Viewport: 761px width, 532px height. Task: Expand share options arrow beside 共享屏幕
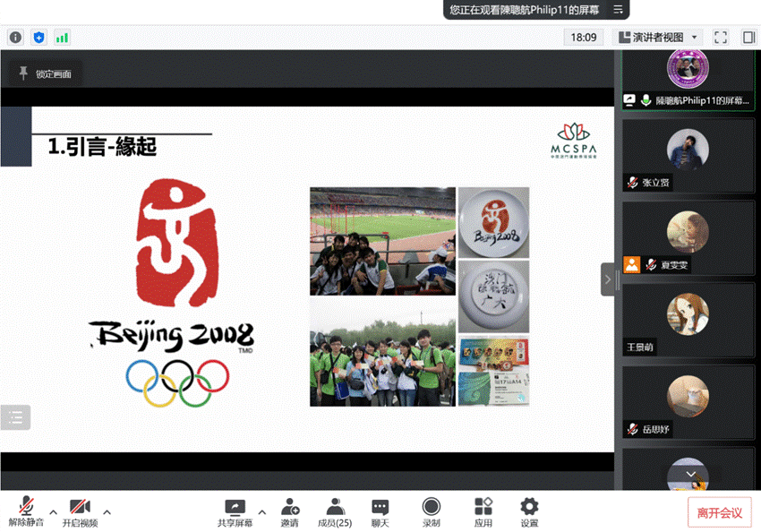click(262, 512)
